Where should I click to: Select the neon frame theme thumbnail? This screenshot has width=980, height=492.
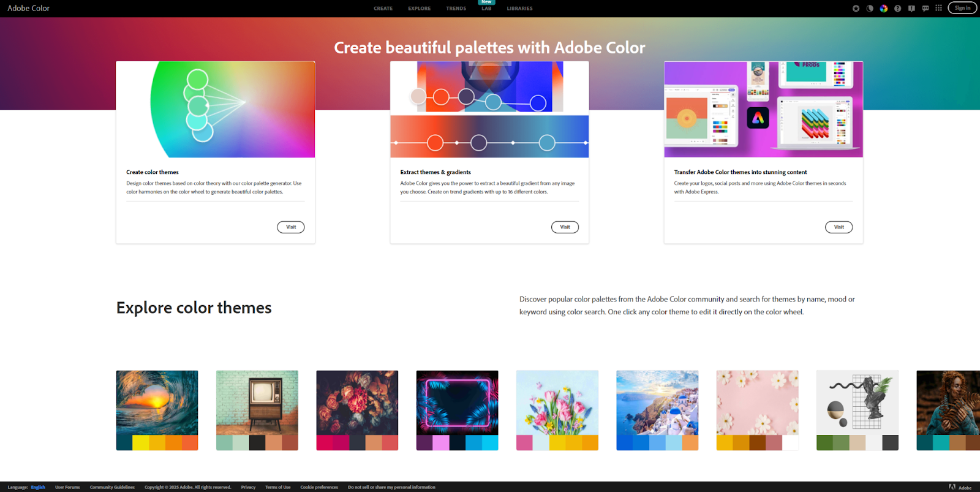coord(458,403)
